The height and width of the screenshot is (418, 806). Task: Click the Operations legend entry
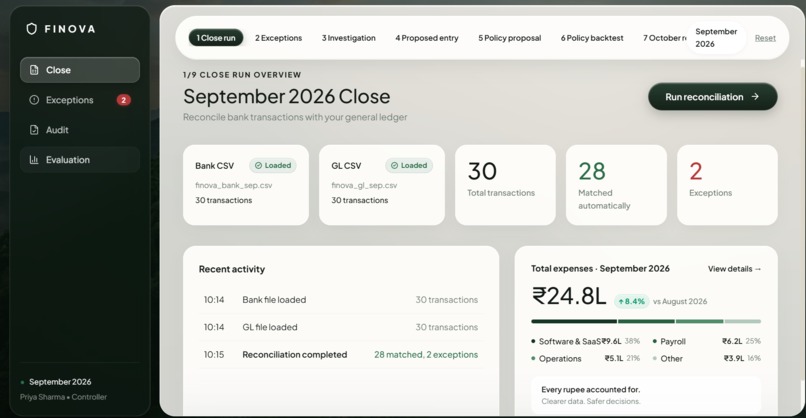(x=585, y=358)
